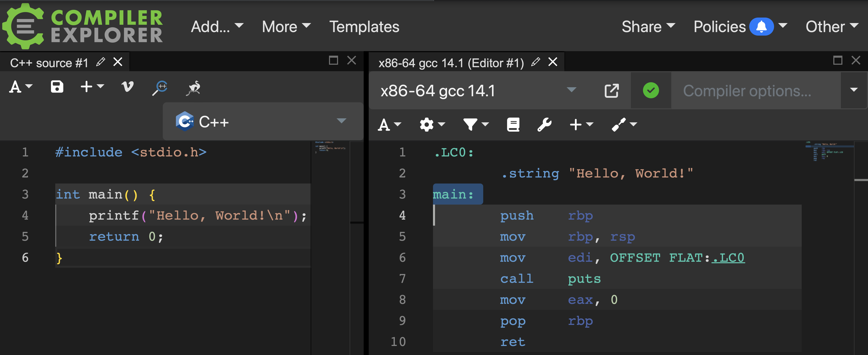Click the Policies notification bell

pos(761,27)
